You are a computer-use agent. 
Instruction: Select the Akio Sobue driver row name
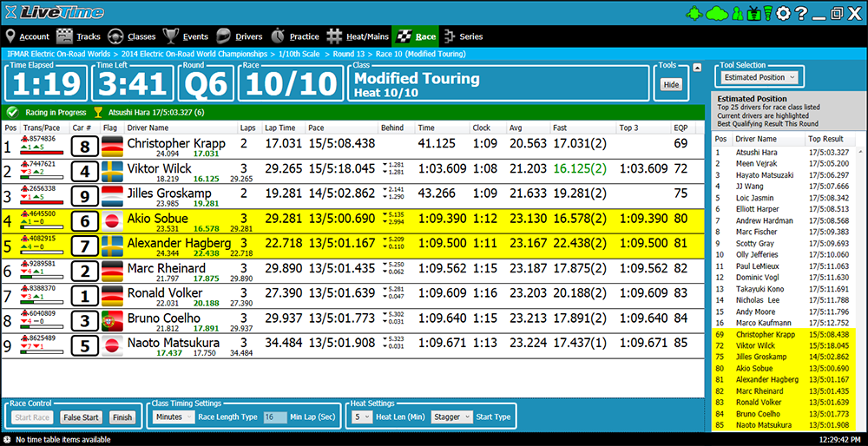pyautogui.click(x=158, y=218)
